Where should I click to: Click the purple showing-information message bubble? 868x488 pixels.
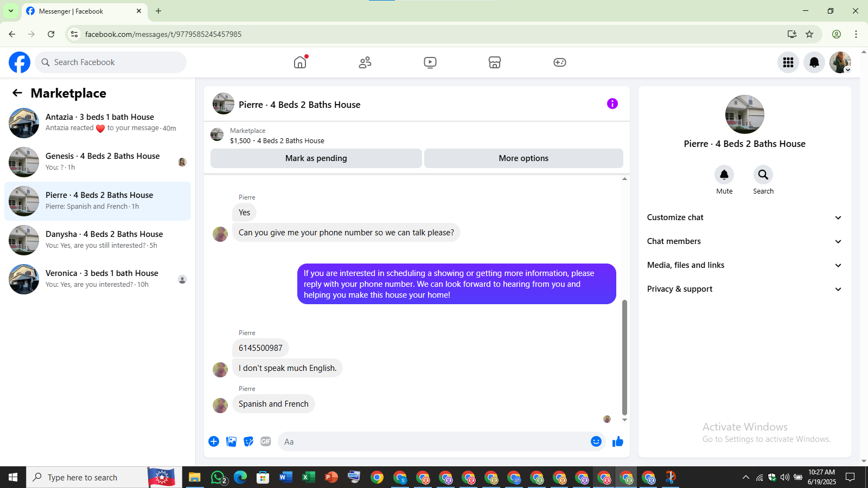click(457, 284)
